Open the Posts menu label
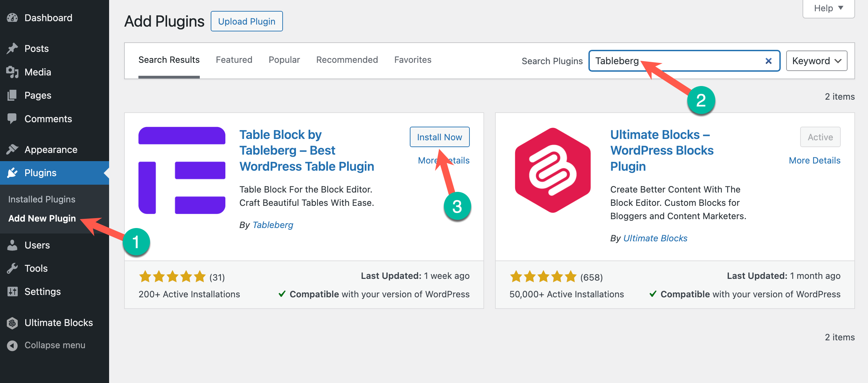 click(x=36, y=48)
